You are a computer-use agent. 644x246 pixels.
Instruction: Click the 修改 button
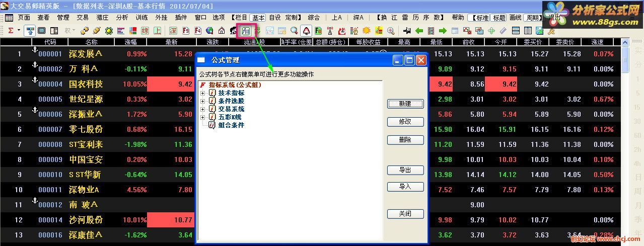point(405,122)
